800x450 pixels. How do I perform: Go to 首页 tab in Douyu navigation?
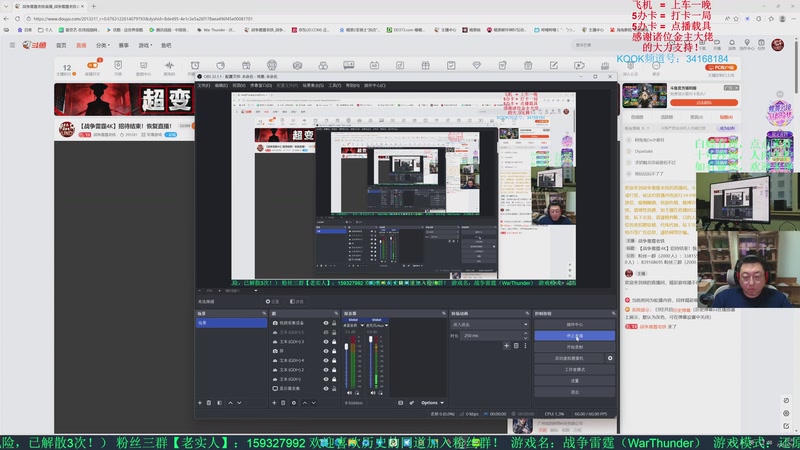pos(61,45)
